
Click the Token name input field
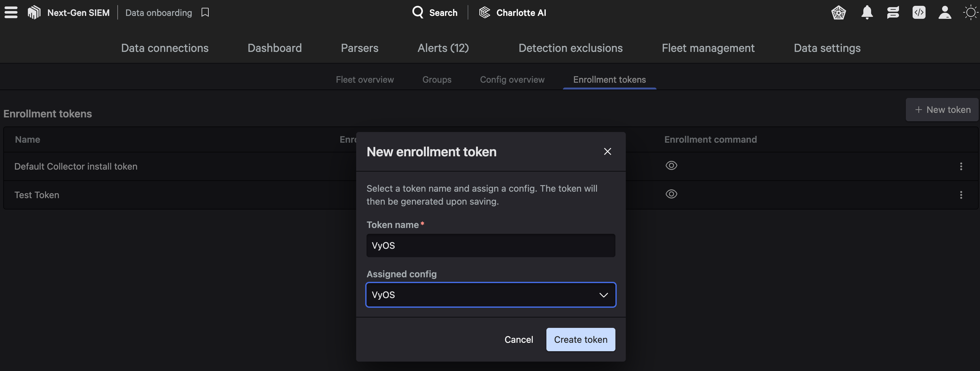click(x=490, y=245)
